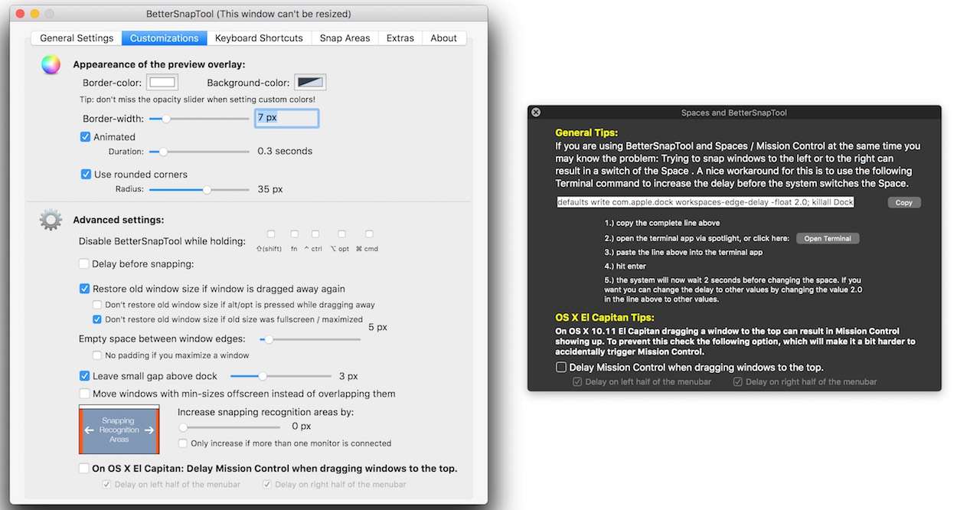
Task: Toggle the Animated checkbox
Action: pyautogui.click(x=86, y=137)
